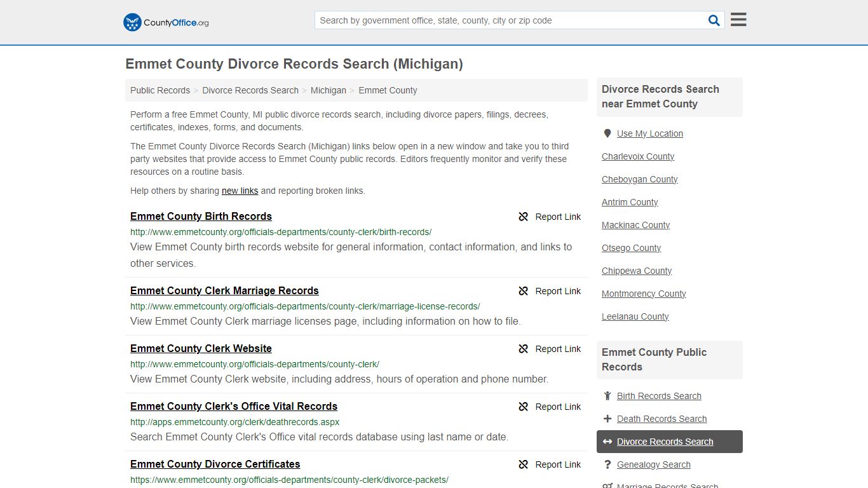Open Emmet County Clerk's Office Vital Records

[234, 406]
